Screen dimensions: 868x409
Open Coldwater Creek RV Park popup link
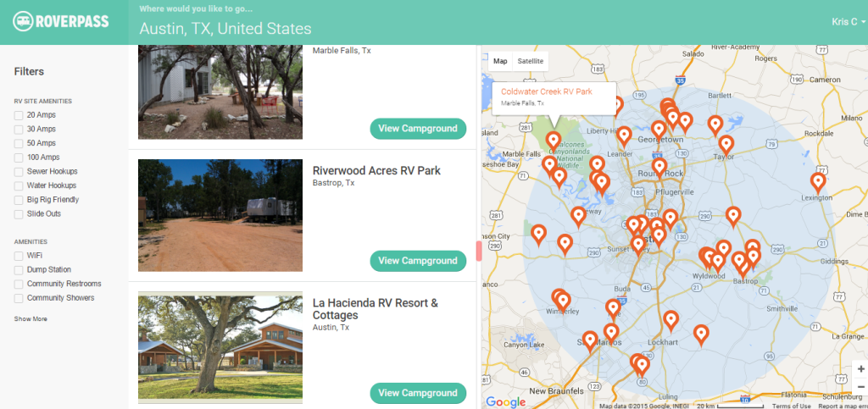point(546,91)
